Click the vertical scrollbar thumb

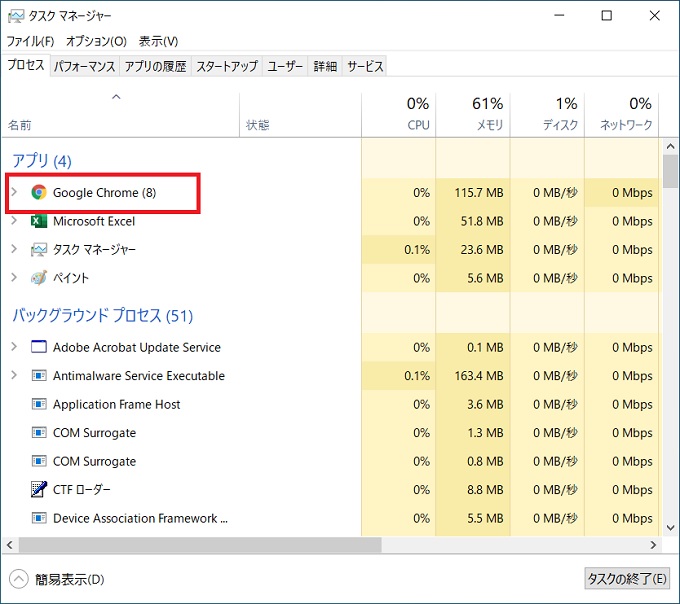coord(670,171)
